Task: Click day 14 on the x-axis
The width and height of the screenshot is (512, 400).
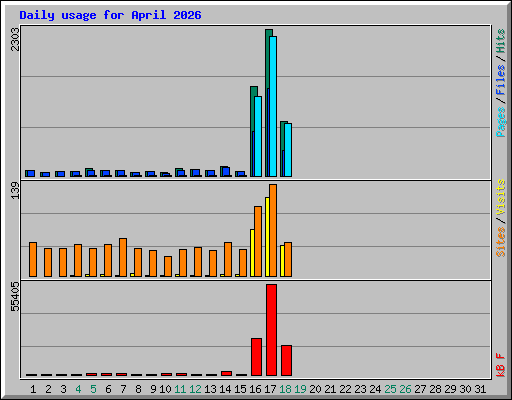Action: pos(225,389)
